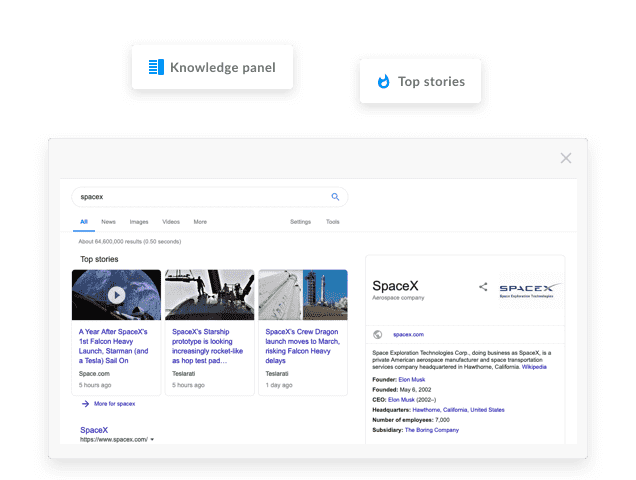Open dropdown arrow next to spacex.com URL

click(x=152, y=439)
